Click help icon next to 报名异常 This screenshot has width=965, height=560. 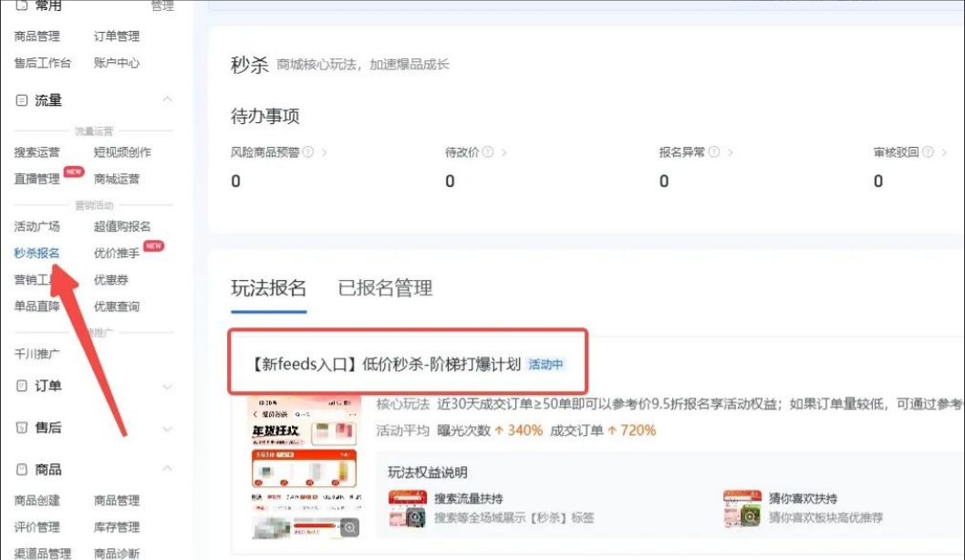click(714, 152)
